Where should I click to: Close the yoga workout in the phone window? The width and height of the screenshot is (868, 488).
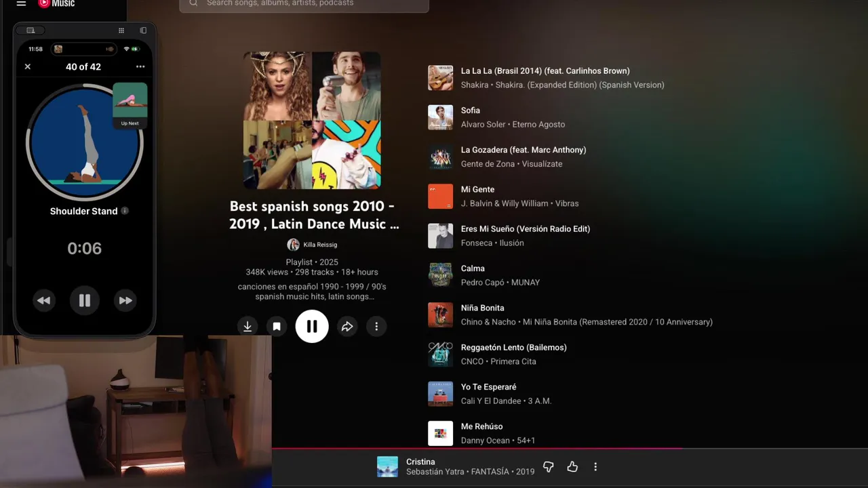pos(28,66)
